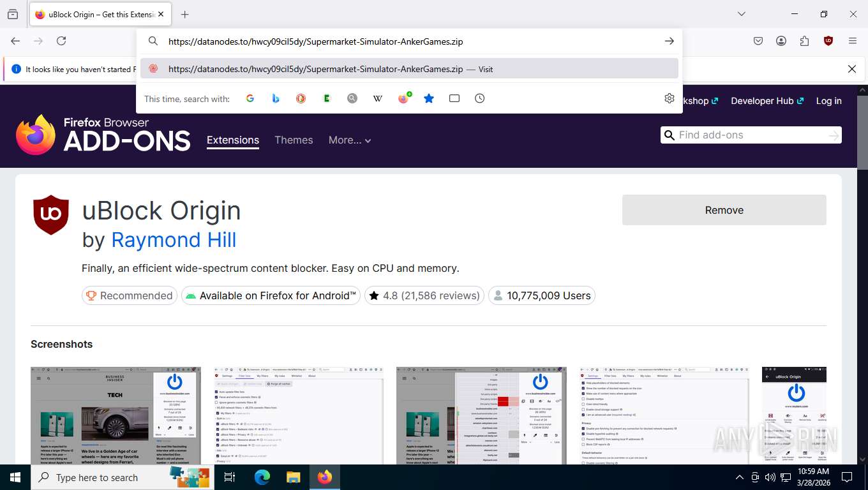Submit add-on search arrow button
Screen dimensions: 868x490
coord(834,135)
